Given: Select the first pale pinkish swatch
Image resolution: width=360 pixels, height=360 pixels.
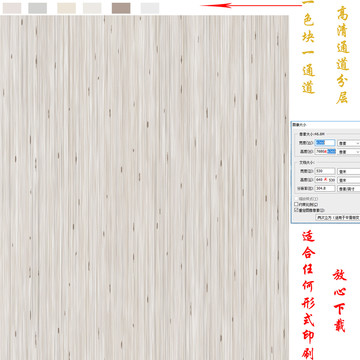Looking at the screenshot, I should [x=12, y=8].
